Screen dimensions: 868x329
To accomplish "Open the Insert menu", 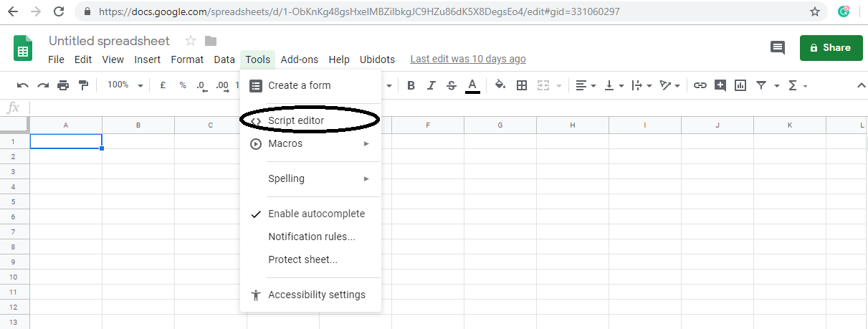I will click(148, 59).
